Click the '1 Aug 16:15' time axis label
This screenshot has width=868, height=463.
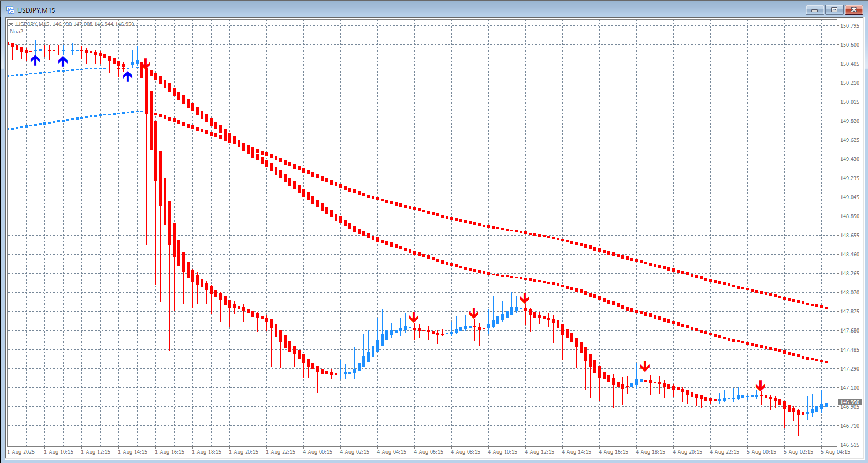[170, 452]
